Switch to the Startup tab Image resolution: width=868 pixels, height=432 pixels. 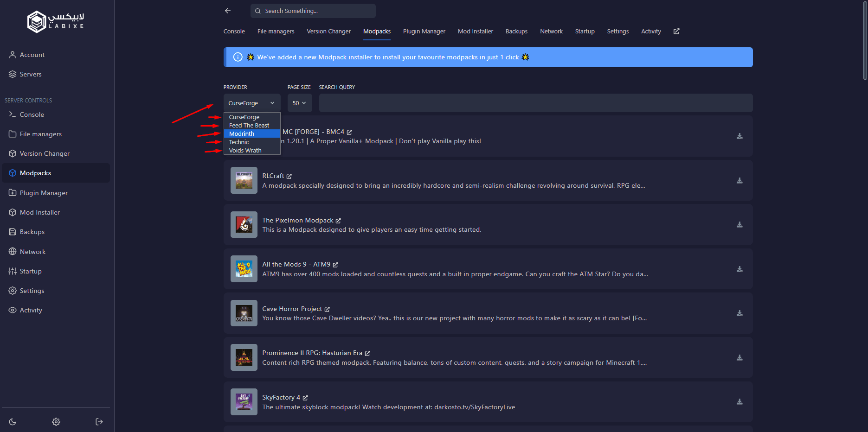[x=585, y=32]
